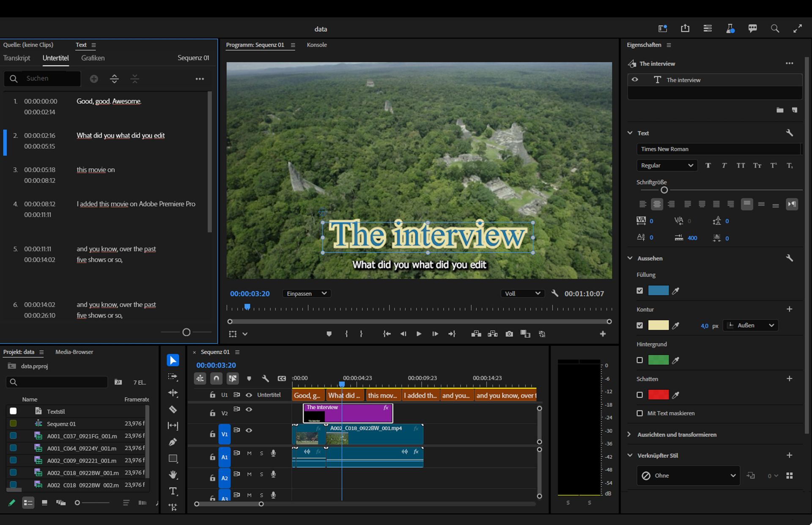Switch to the Transkript tab

[16, 58]
